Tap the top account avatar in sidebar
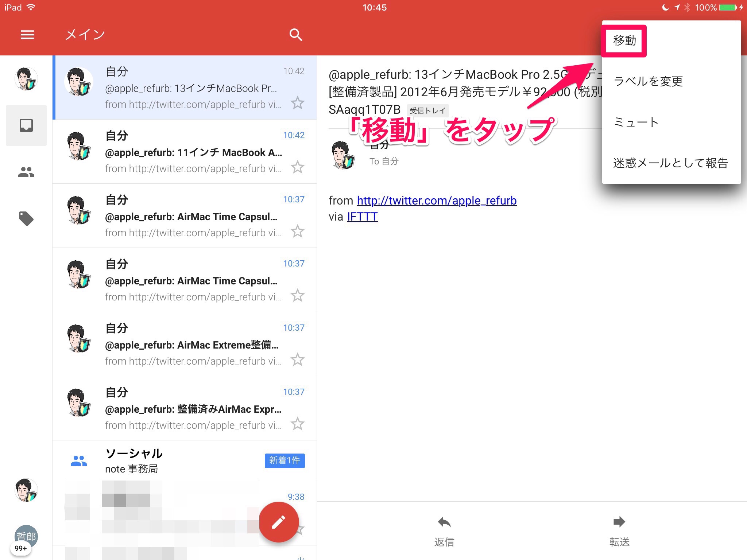The width and height of the screenshot is (747, 560). point(26,79)
